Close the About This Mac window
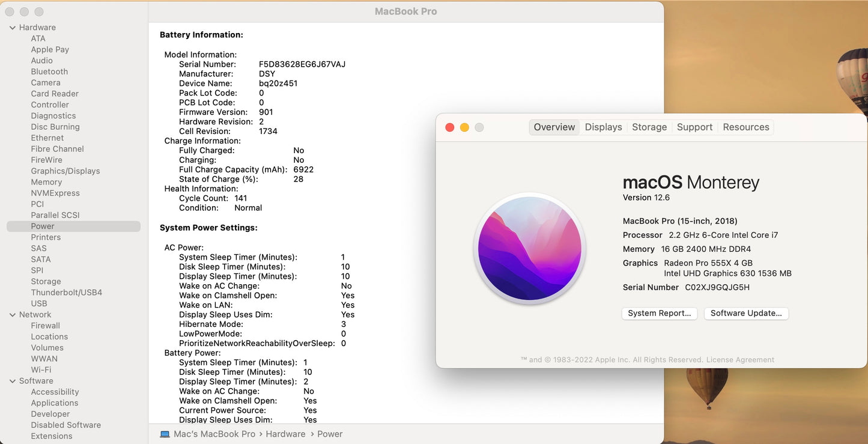This screenshot has height=444, width=868. 449,127
